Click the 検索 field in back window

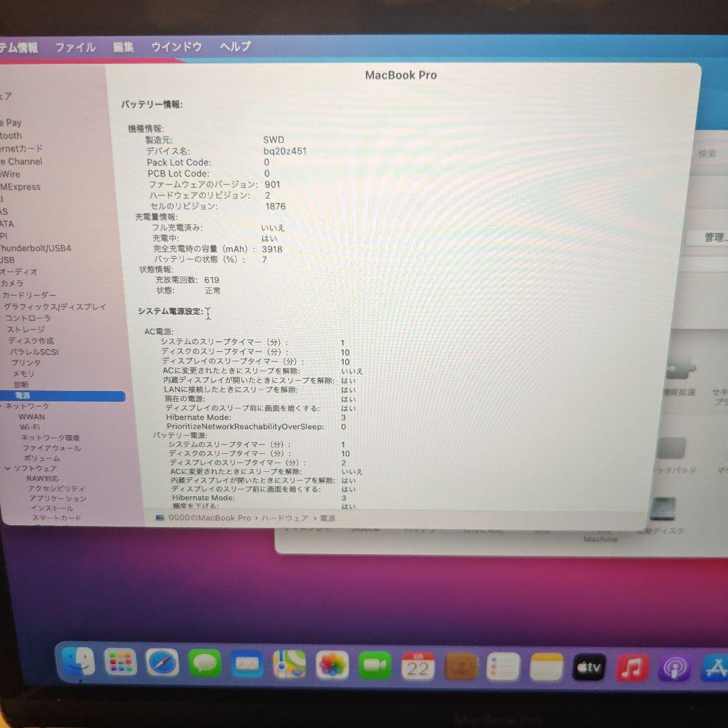click(x=708, y=154)
